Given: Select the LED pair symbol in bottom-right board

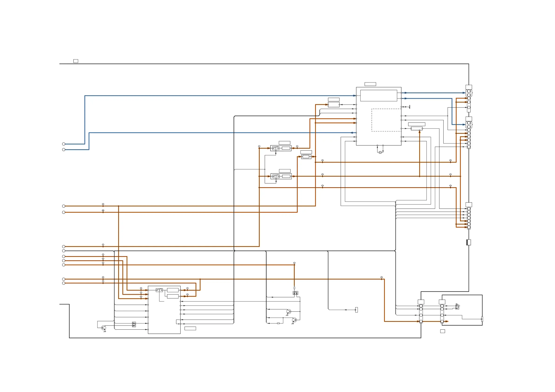Looking at the screenshot, I should [x=457, y=307].
